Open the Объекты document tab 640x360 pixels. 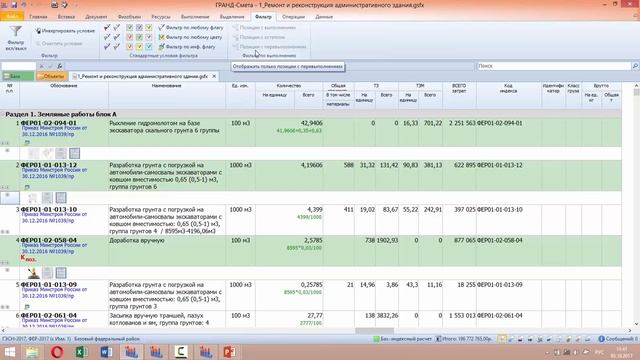(52, 76)
